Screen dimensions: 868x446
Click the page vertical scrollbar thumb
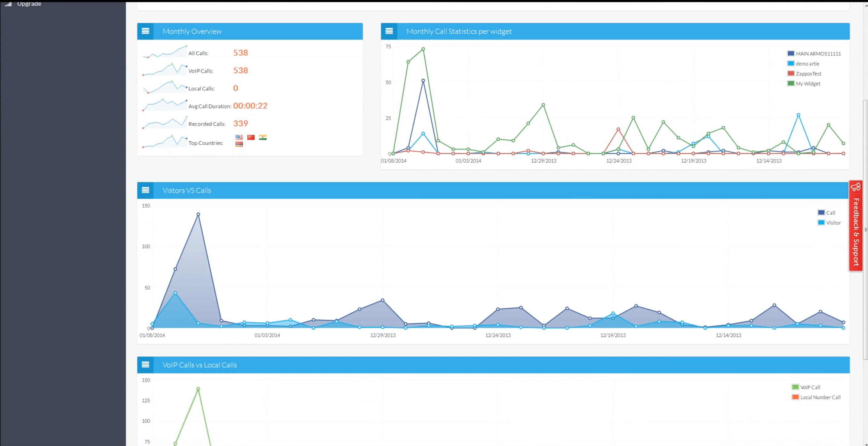point(865,229)
